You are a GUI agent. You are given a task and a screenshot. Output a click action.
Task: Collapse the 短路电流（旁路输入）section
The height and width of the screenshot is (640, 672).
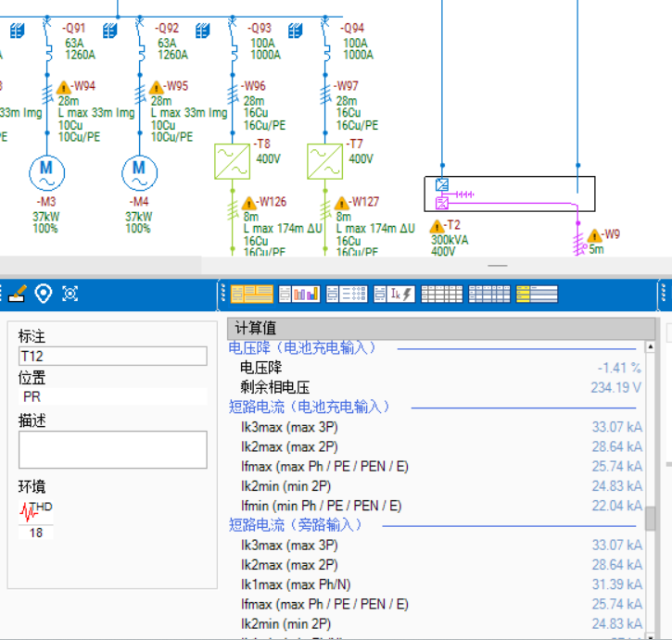point(295,525)
